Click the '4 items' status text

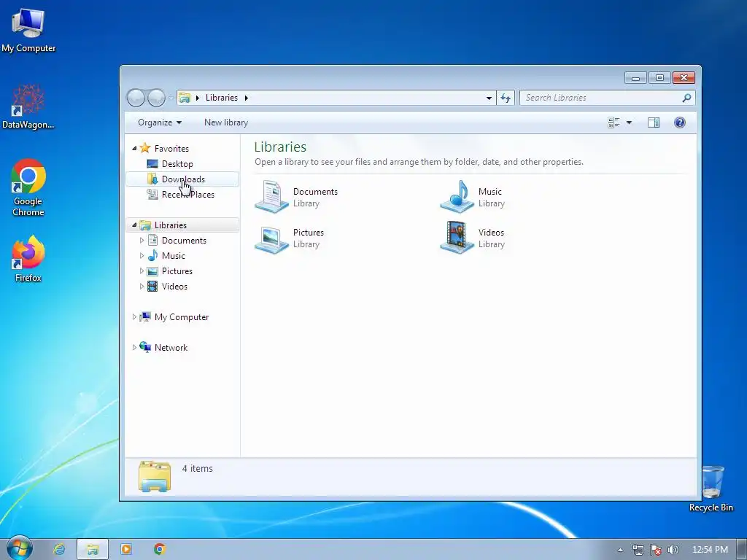tap(197, 469)
